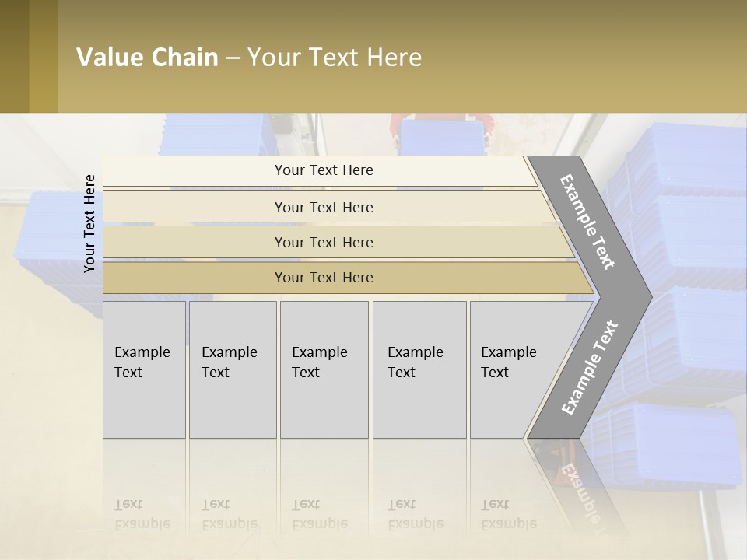Select the slide title 'Value Chain – Your Text Here'
Viewport: 747px width, 560px height.
pyautogui.click(x=249, y=57)
